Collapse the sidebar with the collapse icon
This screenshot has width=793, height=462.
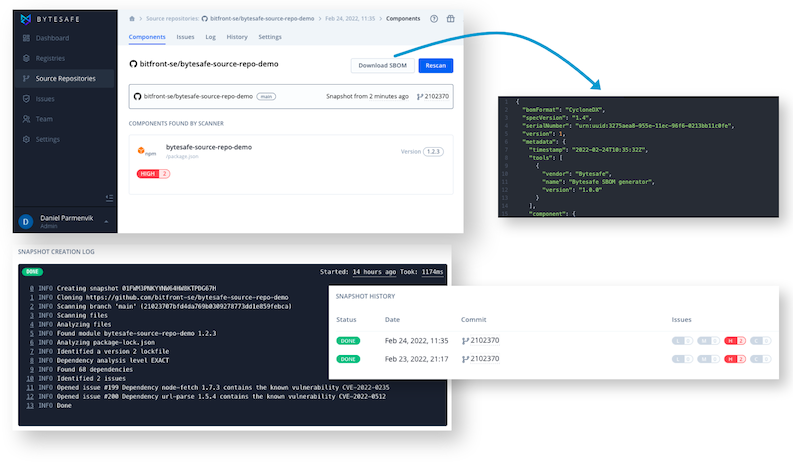109,198
